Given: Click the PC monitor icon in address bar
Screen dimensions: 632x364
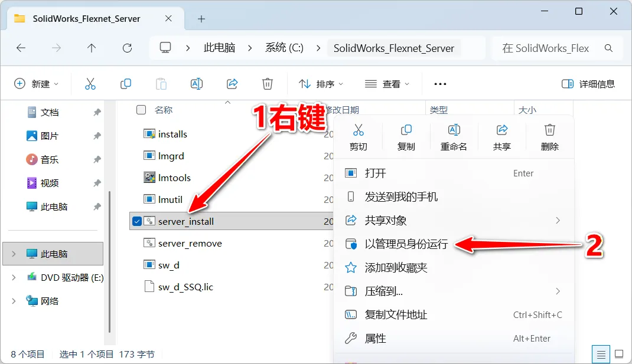Looking at the screenshot, I should pyautogui.click(x=165, y=48).
